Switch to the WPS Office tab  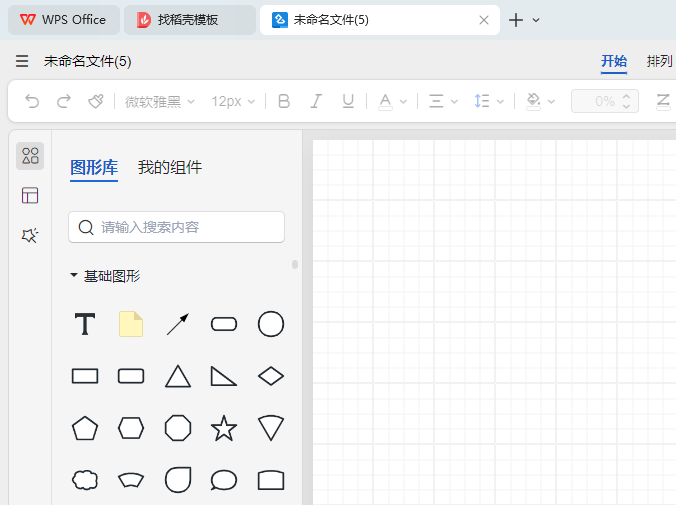[64, 20]
